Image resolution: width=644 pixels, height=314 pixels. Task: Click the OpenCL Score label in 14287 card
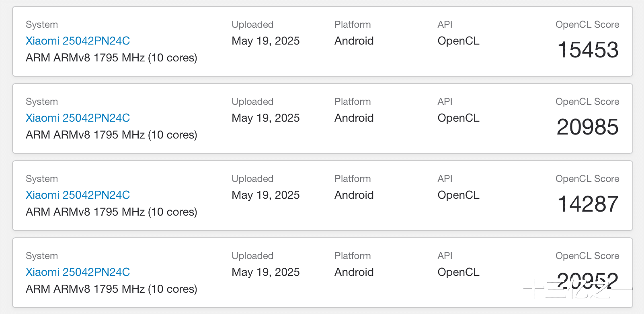(x=587, y=179)
